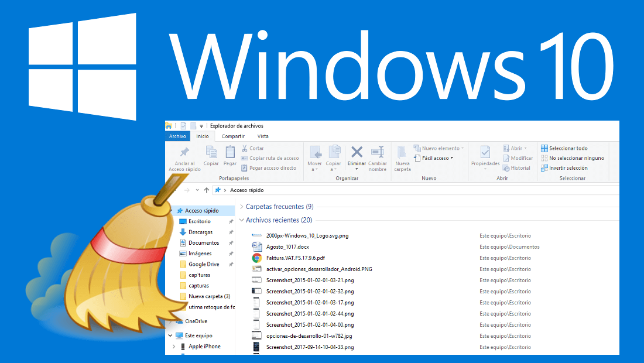Open Escritorio in the navigation pane
The image size is (644, 363).
pyautogui.click(x=200, y=221)
